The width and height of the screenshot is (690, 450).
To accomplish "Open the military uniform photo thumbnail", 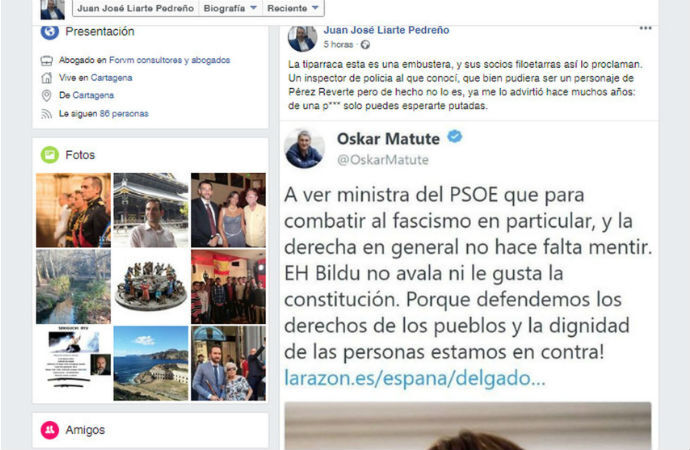I will 73,210.
